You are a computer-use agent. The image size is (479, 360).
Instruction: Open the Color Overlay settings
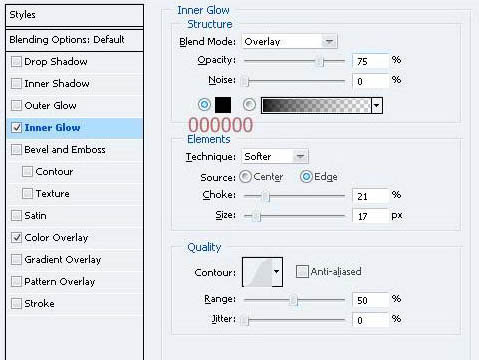coord(75,237)
